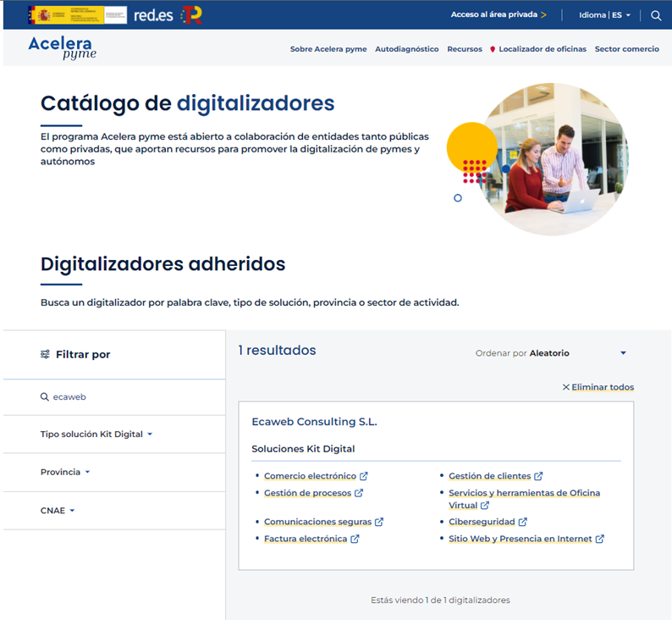Open Sitio Web y Presencia en Internet link

(521, 539)
